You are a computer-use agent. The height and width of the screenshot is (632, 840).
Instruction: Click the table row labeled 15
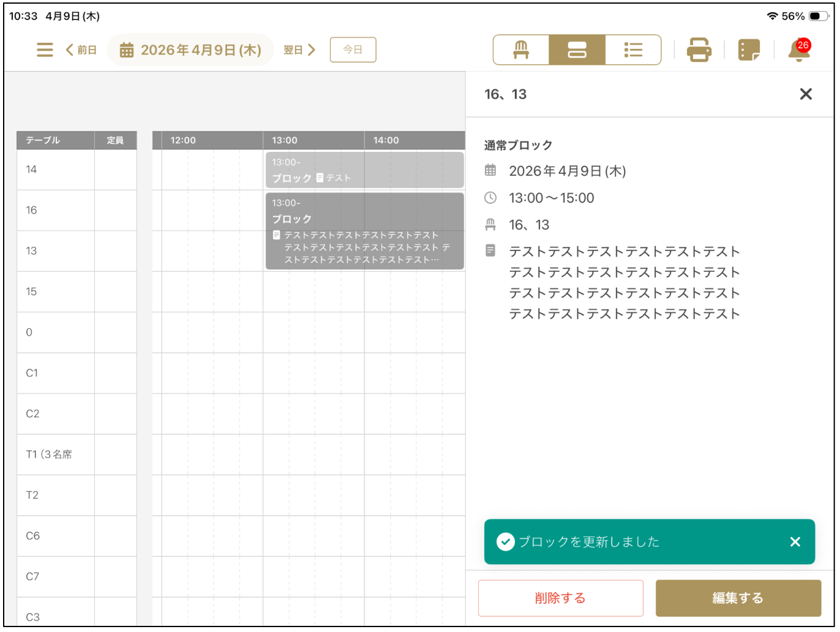click(x=55, y=292)
